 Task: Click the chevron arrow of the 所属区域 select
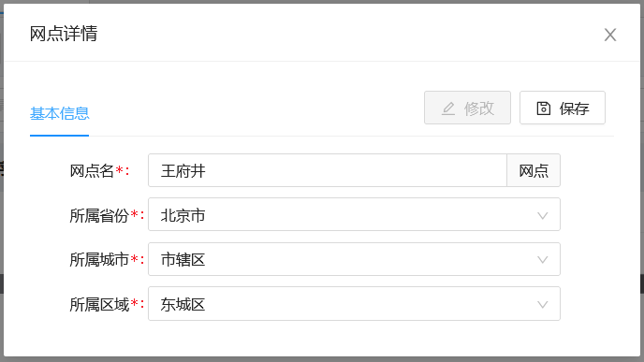543,305
